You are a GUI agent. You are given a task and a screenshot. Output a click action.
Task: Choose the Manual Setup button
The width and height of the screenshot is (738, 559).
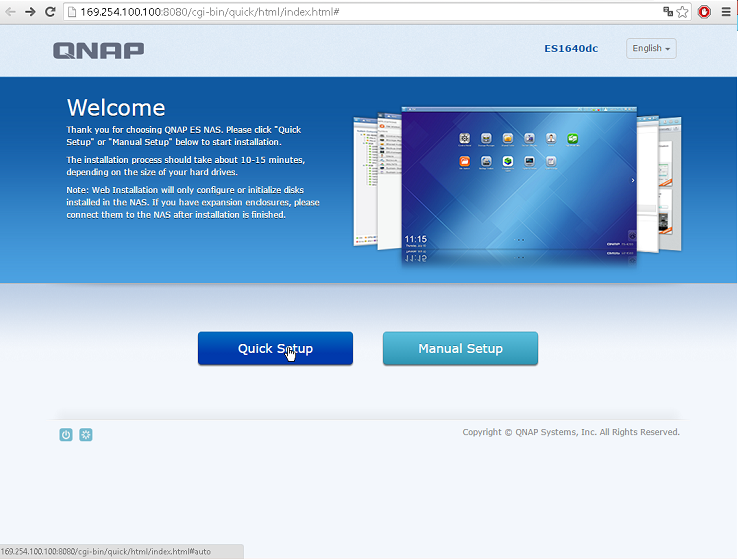point(460,349)
